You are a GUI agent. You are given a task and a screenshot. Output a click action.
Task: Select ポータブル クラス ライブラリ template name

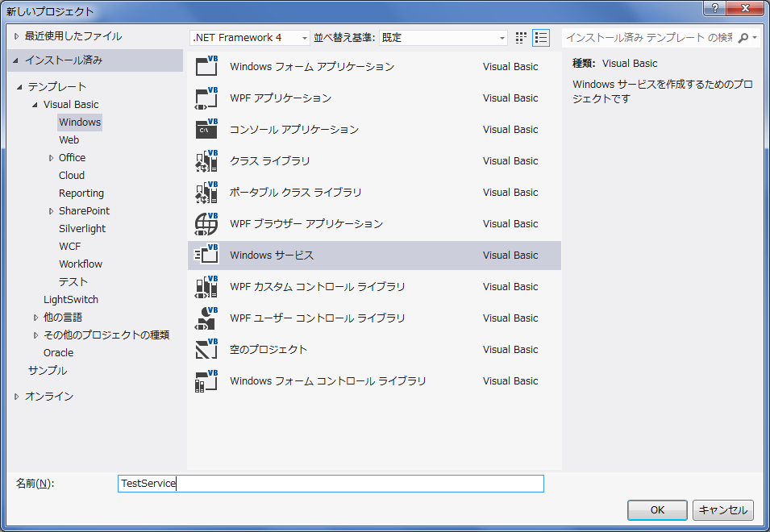coord(295,192)
